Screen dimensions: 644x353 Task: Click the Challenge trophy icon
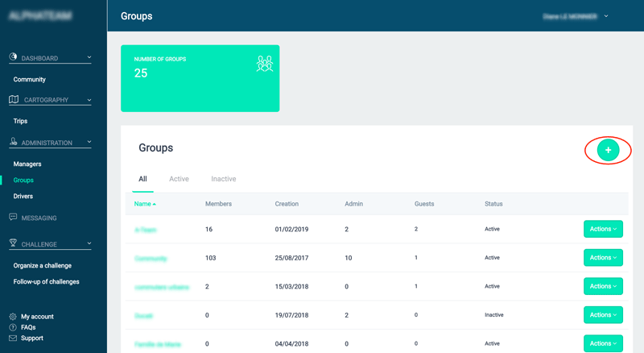14,243
